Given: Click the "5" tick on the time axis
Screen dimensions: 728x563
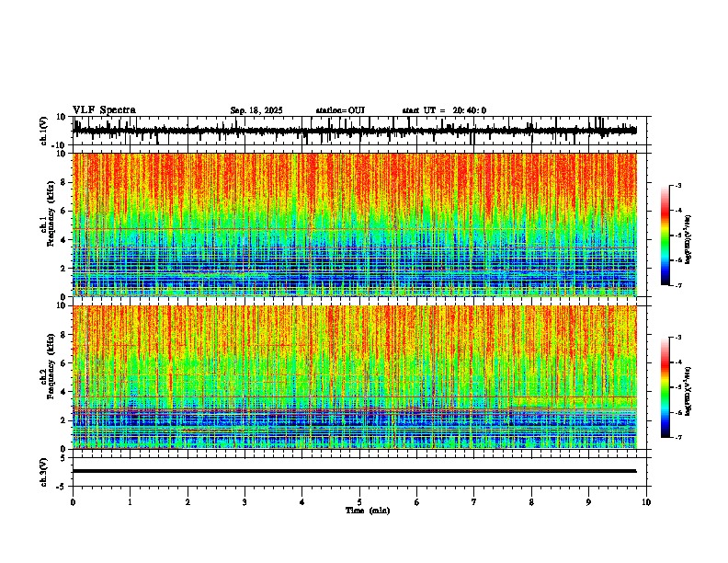Looking at the screenshot, I should point(359,502).
